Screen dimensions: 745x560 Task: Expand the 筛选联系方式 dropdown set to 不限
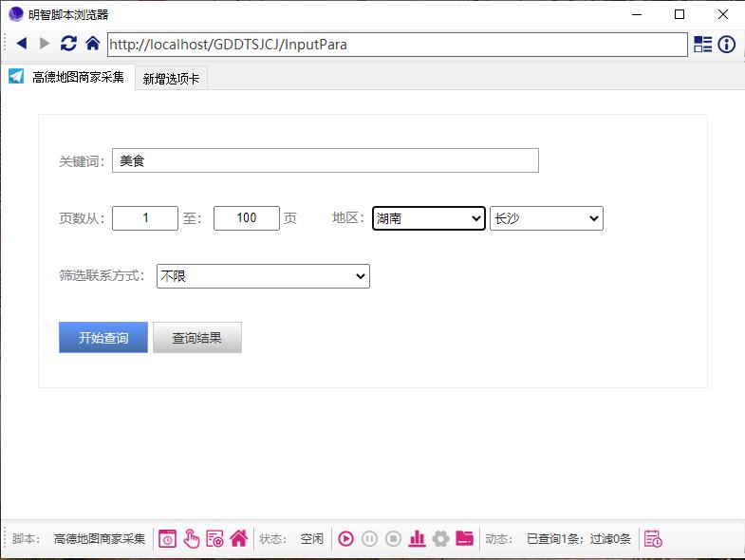[x=263, y=276]
